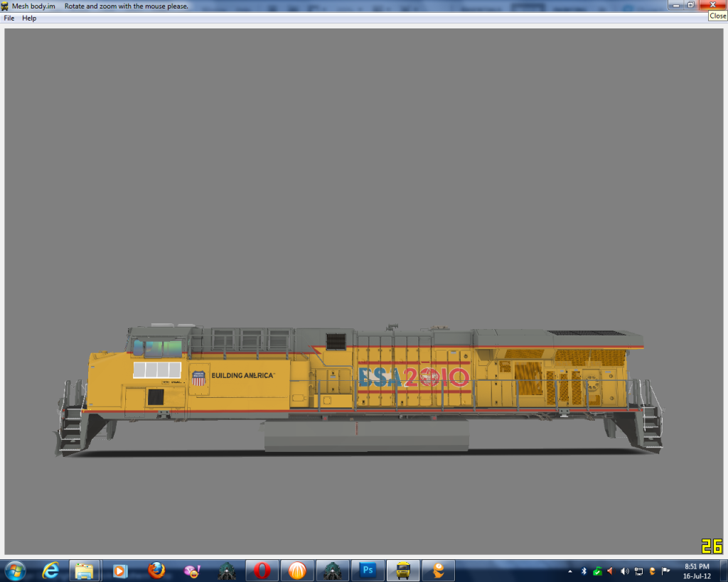
Task: Switch to the Opera browser taskbar button
Action: click(x=262, y=571)
